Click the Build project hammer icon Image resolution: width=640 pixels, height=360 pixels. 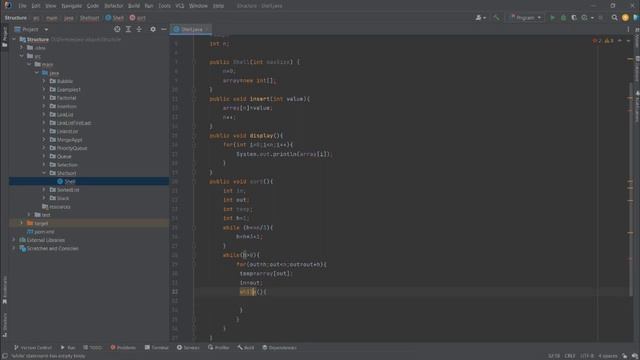(496, 18)
